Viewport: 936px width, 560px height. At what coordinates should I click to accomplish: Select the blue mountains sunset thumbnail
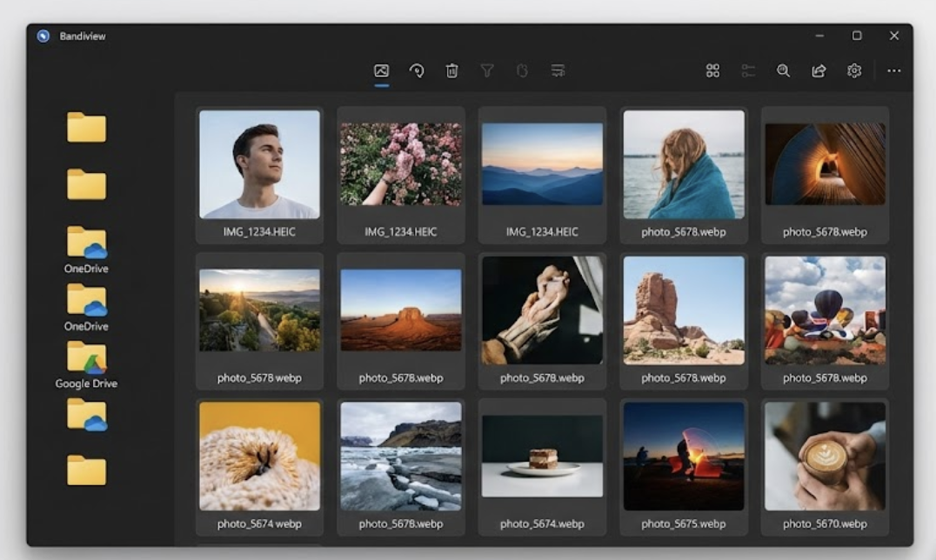(542, 164)
